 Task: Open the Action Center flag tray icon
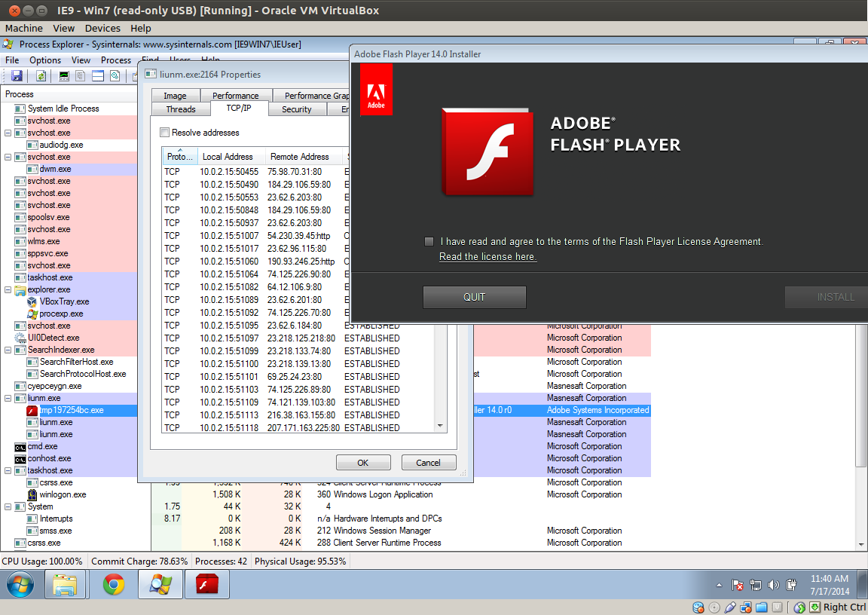click(738, 585)
